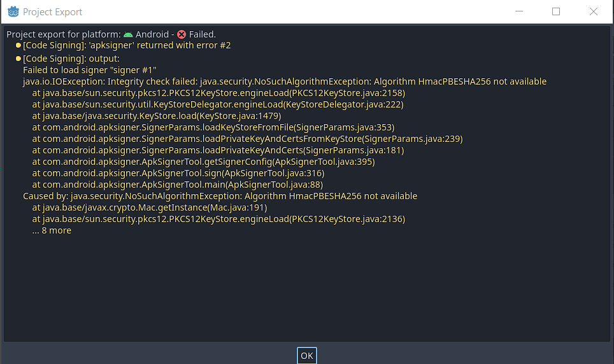The image size is (614, 364).
Task: Click the 'Android' platform label
Action: tap(152, 34)
